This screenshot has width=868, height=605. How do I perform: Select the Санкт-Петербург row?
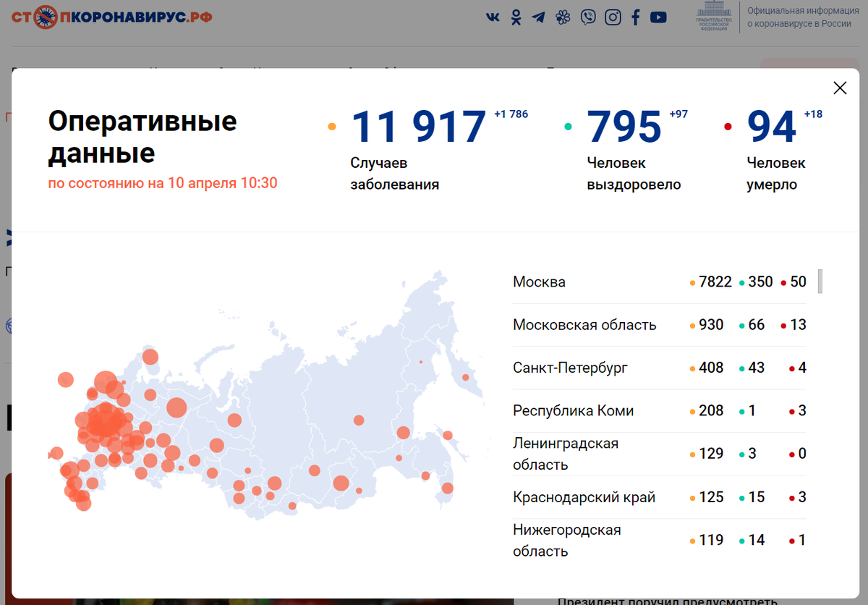click(x=660, y=368)
